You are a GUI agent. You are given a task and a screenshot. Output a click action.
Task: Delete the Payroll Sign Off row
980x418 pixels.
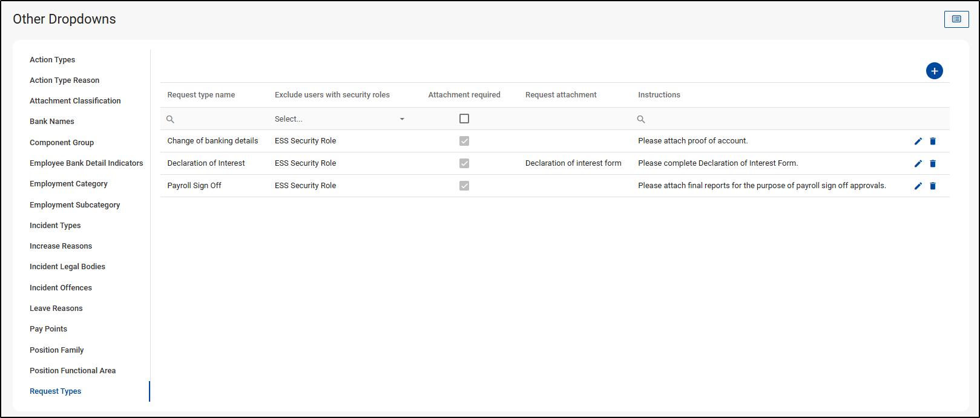(933, 186)
